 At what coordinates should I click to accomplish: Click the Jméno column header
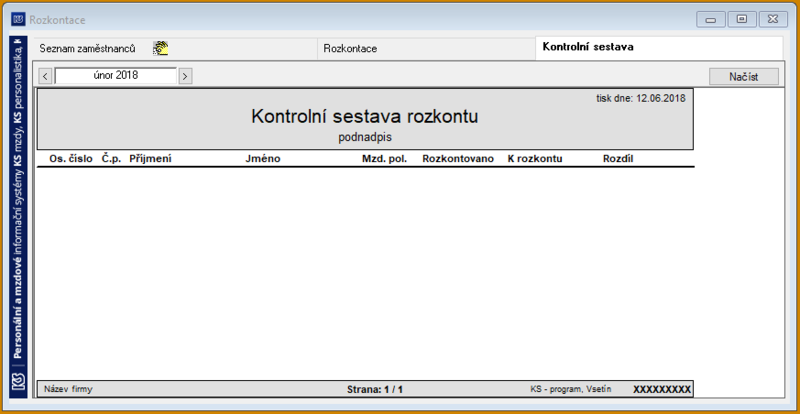tap(263, 159)
